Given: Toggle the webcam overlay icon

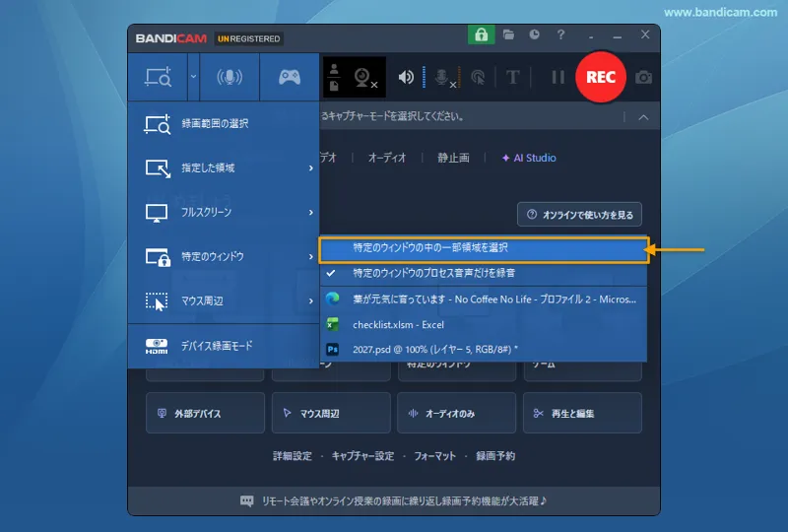Looking at the screenshot, I should (x=364, y=78).
